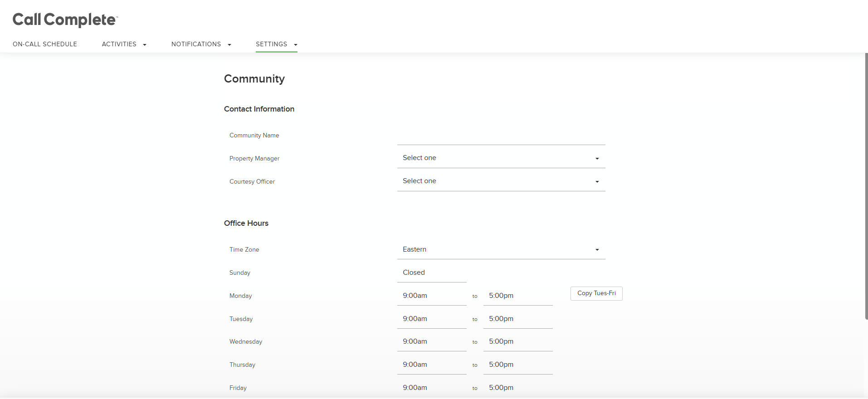Click the Monday row label
Image resolution: width=868 pixels, height=399 pixels.
coord(241,296)
